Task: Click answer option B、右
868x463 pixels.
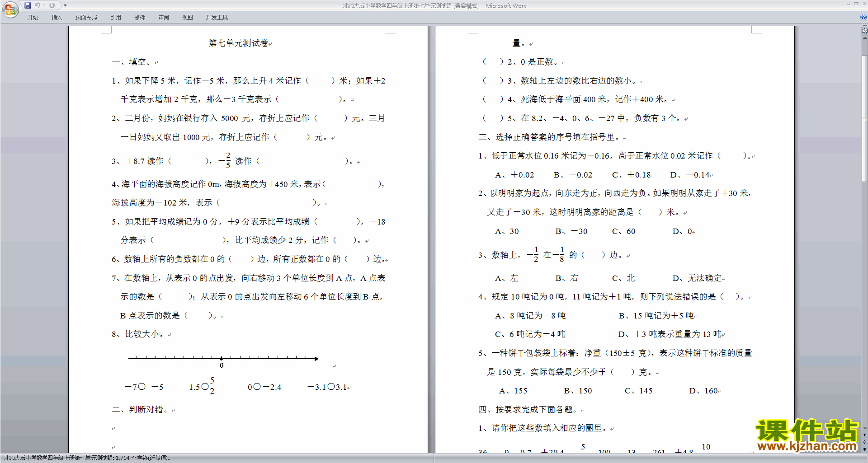Action: click(x=566, y=278)
